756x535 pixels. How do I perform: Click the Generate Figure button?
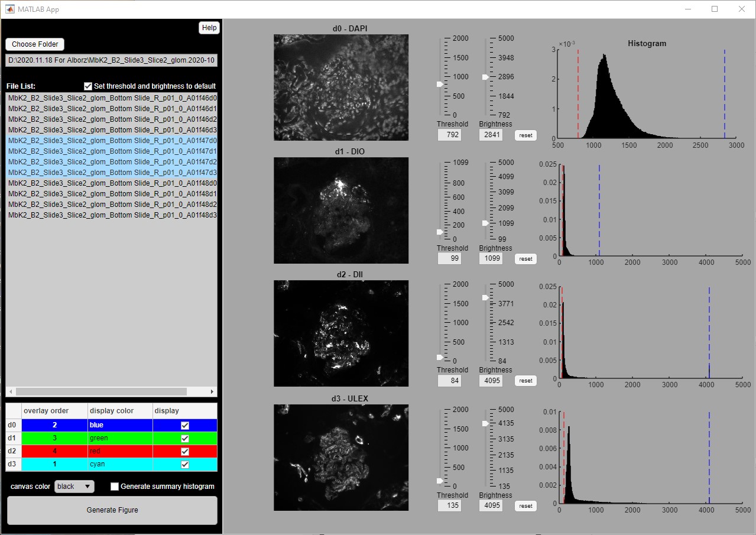click(x=112, y=510)
